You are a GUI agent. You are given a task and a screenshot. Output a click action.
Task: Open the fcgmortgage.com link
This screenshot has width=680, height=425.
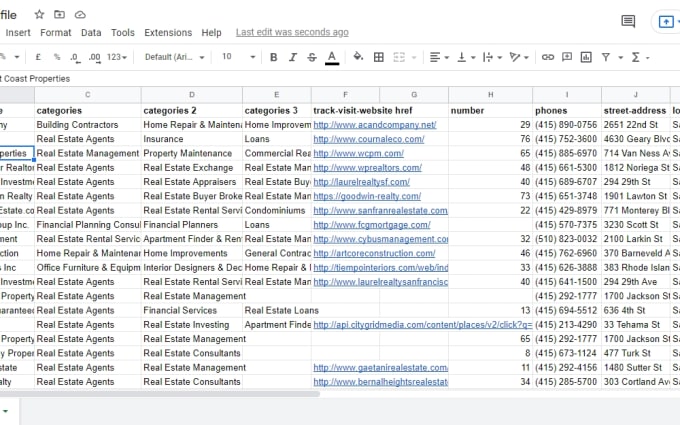[x=372, y=225]
